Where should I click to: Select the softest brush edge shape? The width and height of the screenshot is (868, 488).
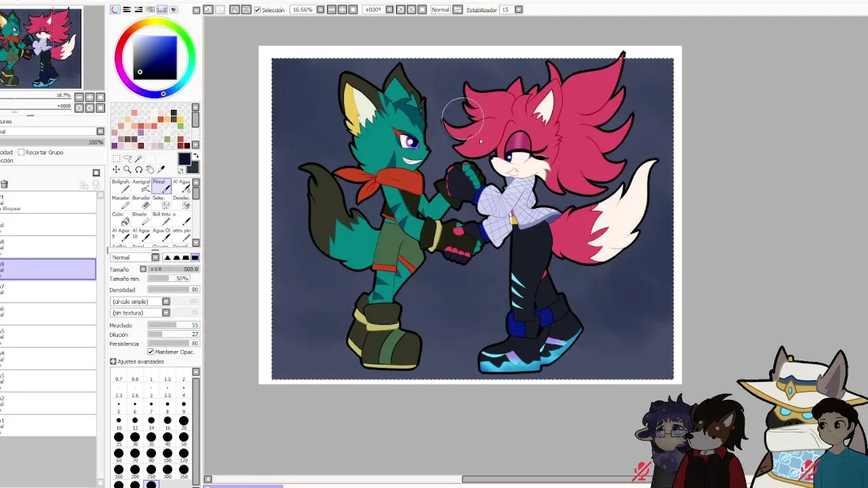point(167,258)
